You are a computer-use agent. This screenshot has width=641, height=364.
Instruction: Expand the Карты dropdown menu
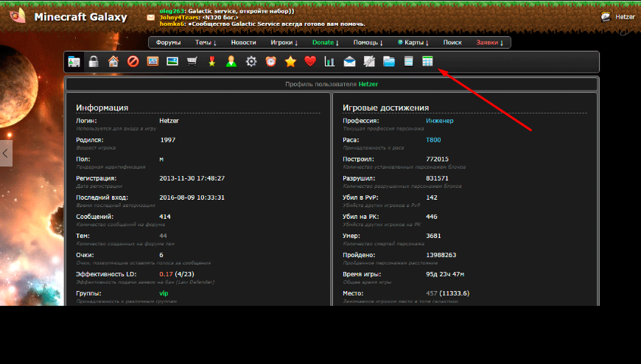pos(413,43)
